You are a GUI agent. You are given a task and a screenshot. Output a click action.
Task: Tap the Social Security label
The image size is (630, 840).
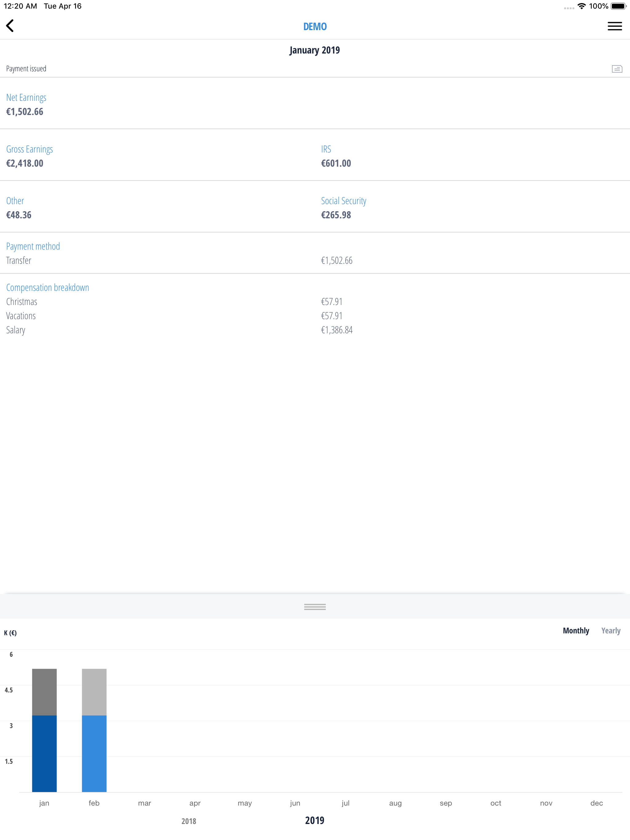[344, 201]
